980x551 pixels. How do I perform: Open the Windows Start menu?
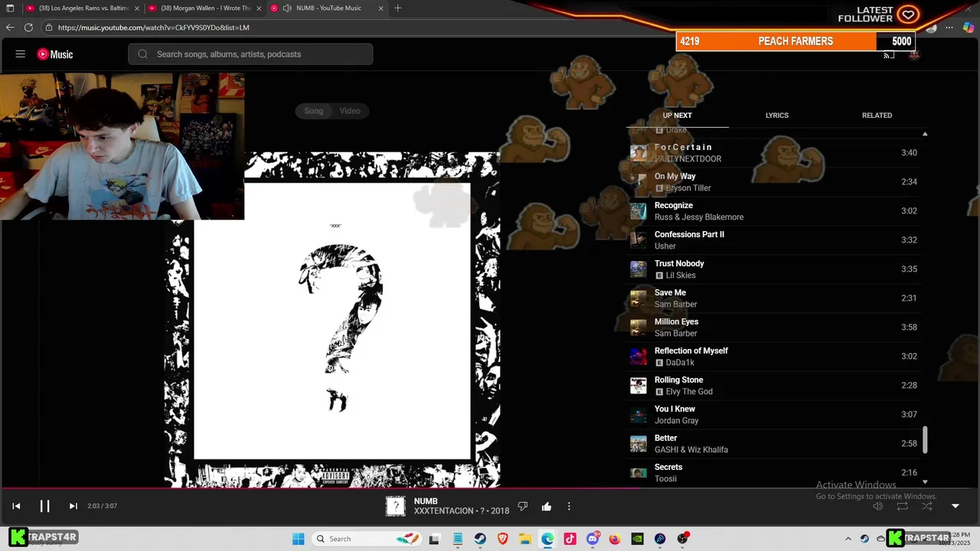(x=299, y=539)
